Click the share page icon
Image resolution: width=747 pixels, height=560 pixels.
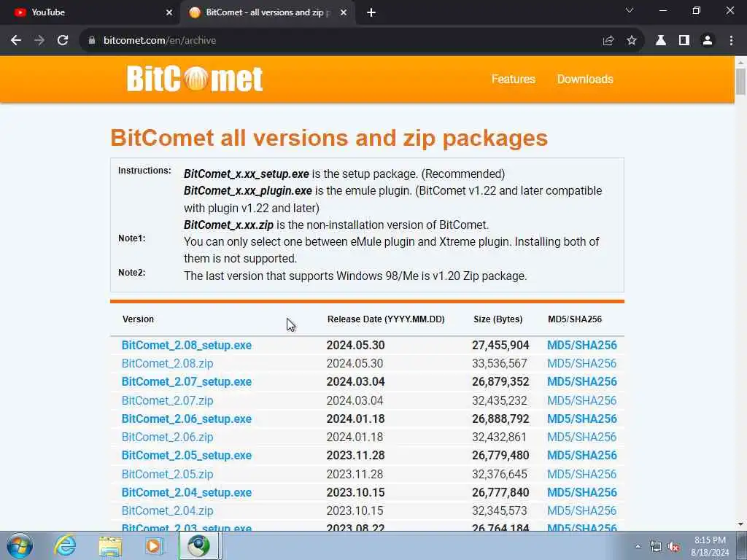[x=608, y=41]
